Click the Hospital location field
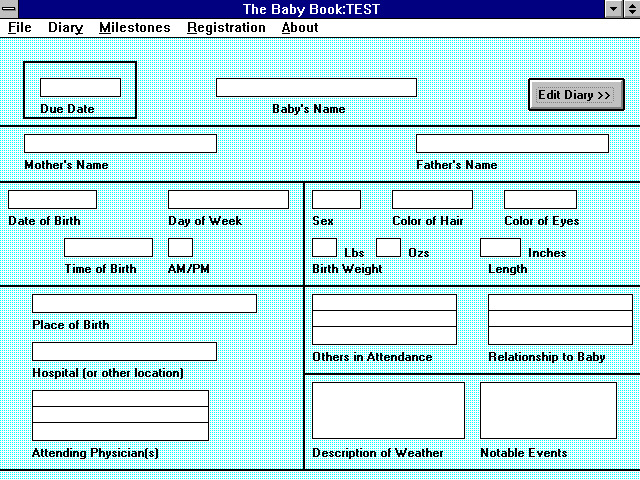 [124, 352]
